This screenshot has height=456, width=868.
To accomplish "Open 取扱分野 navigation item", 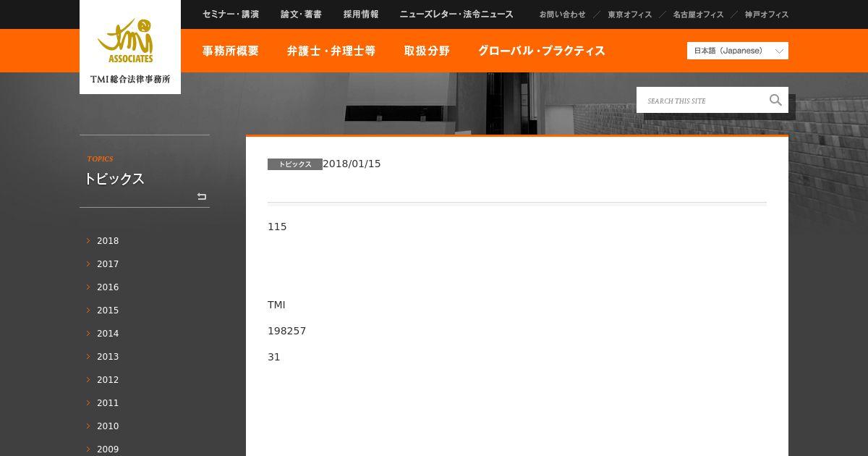I will pos(427,51).
